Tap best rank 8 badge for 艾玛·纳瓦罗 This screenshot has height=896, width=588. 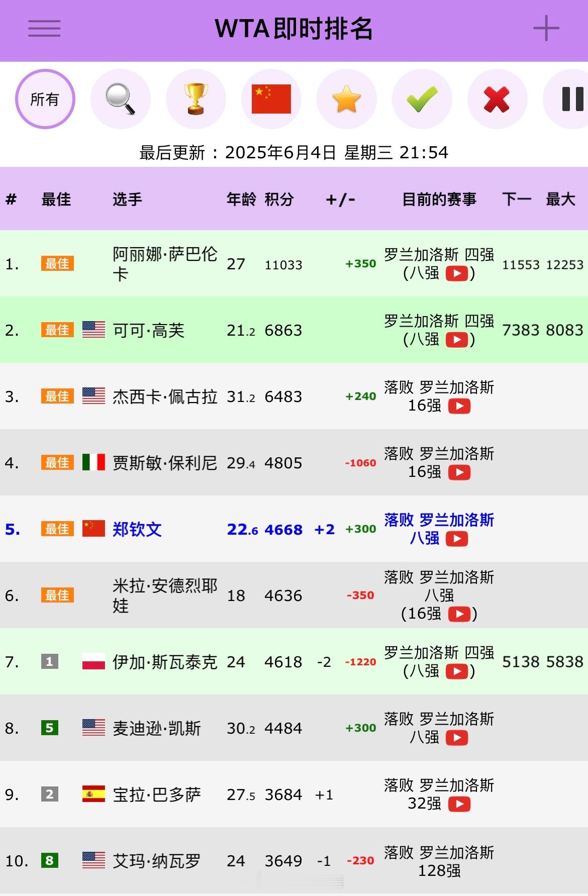[50, 861]
